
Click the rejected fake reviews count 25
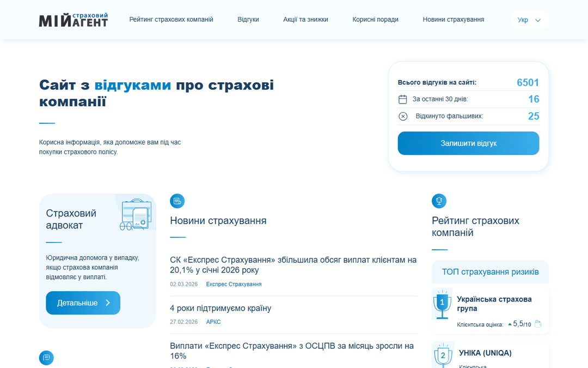534,116
